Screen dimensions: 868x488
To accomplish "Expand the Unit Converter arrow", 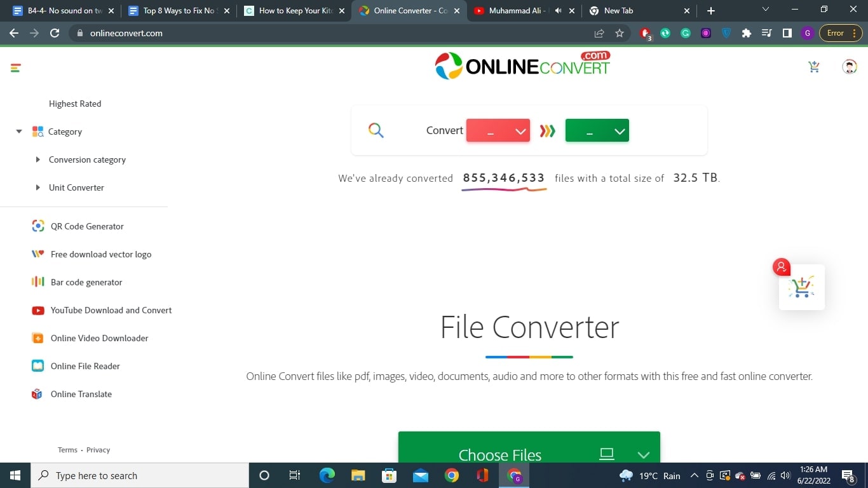I will 38,187.
